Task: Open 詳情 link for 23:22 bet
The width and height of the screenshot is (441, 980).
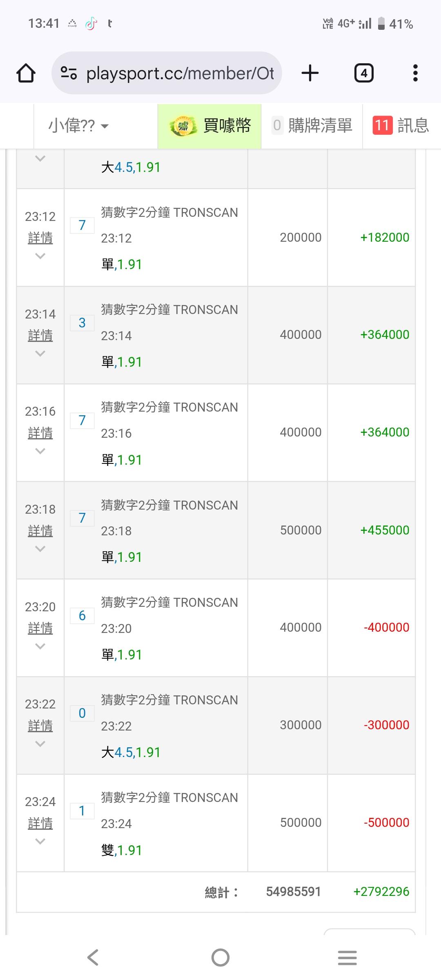Action: coord(40,726)
